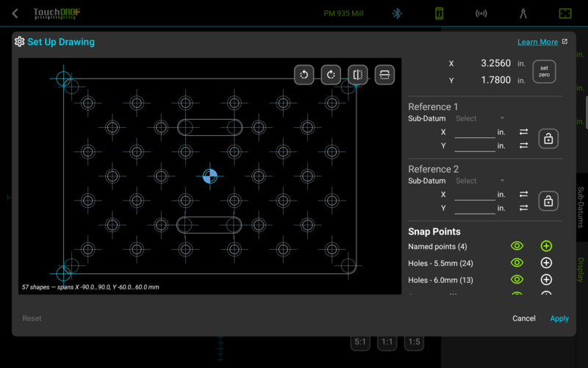Image resolution: width=588 pixels, height=368 pixels.
Task: Tap the Bluetooth status icon
Action: pos(397,13)
